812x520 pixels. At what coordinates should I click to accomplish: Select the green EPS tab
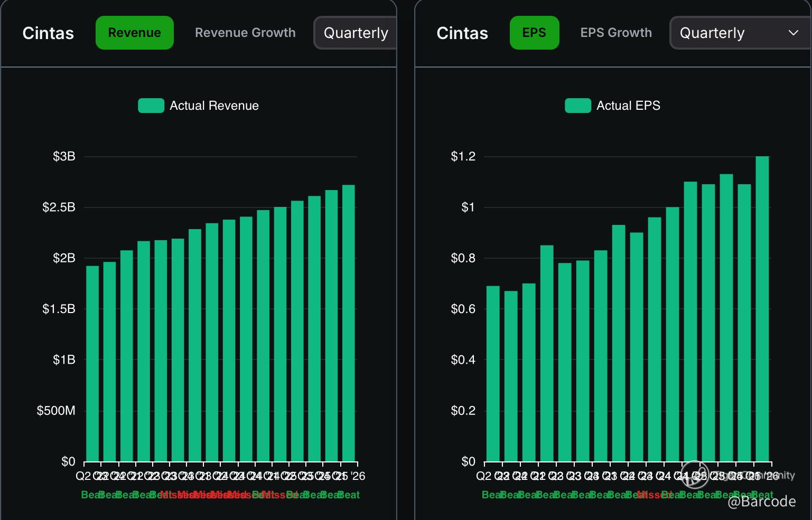point(534,33)
